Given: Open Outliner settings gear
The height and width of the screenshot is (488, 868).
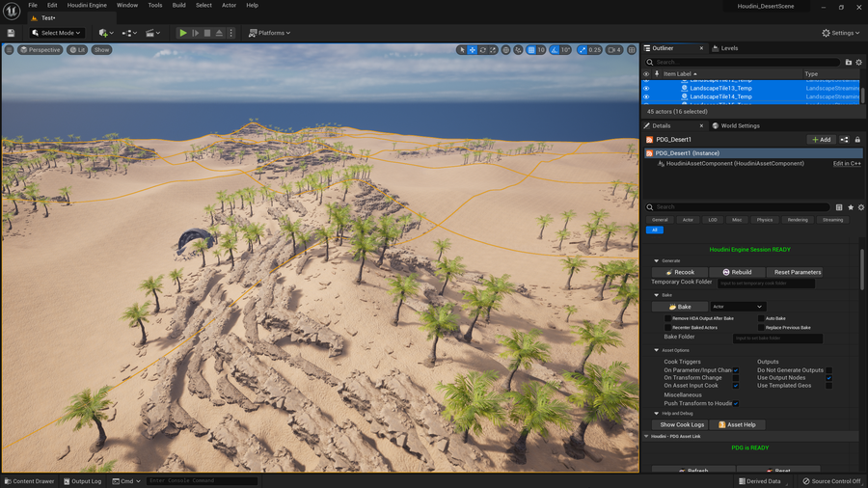Looking at the screenshot, I should click(859, 62).
